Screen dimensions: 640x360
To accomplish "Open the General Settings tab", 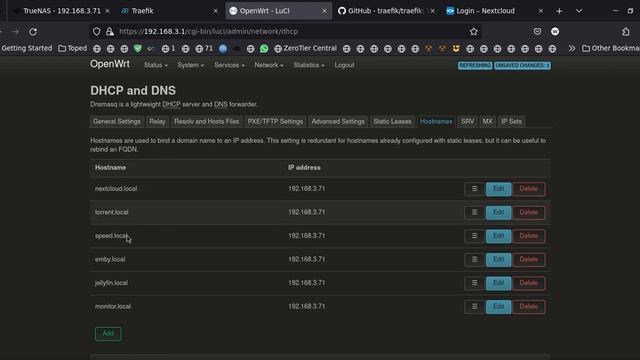I will pos(117,122).
